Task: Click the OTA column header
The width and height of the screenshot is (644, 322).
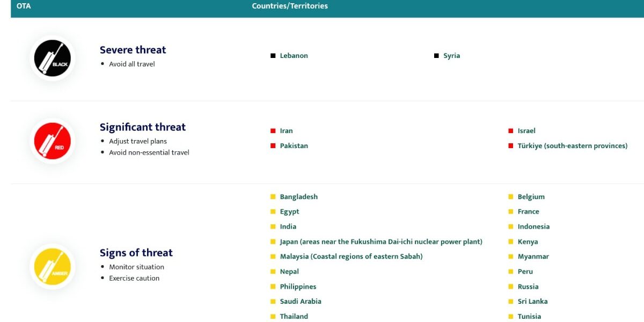Action: tap(23, 6)
